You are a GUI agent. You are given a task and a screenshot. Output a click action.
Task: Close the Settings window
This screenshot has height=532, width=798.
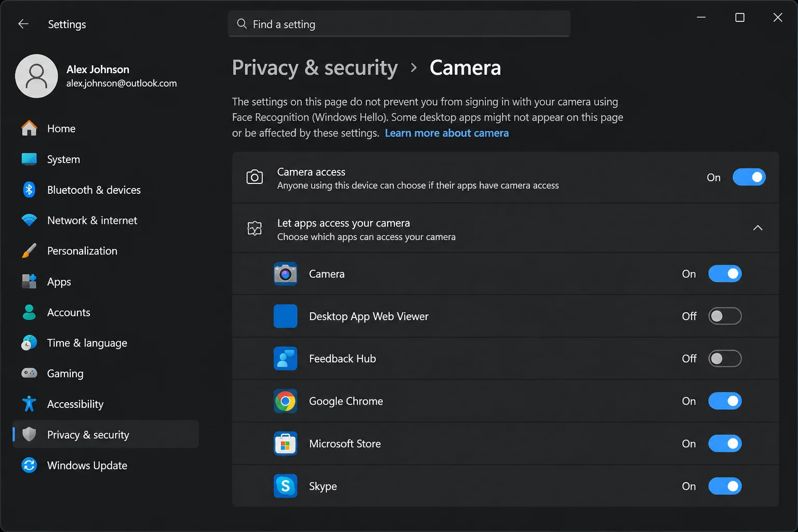pyautogui.click(x=778, y=17)
